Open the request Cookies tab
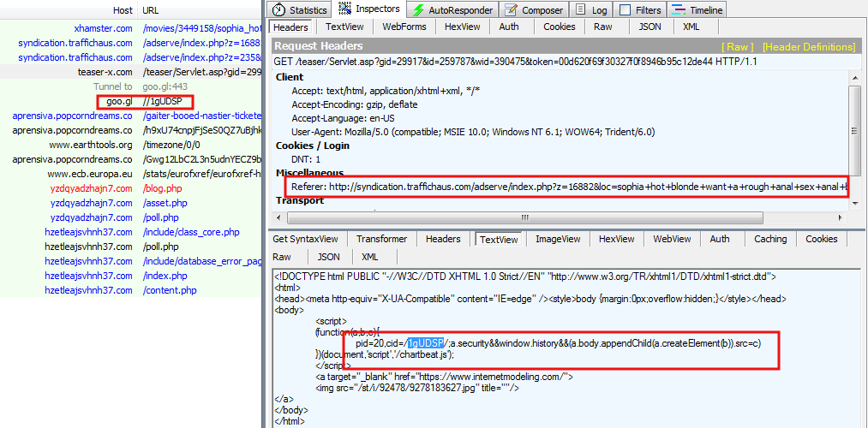868x428 pixels. [x=560, y=27]
